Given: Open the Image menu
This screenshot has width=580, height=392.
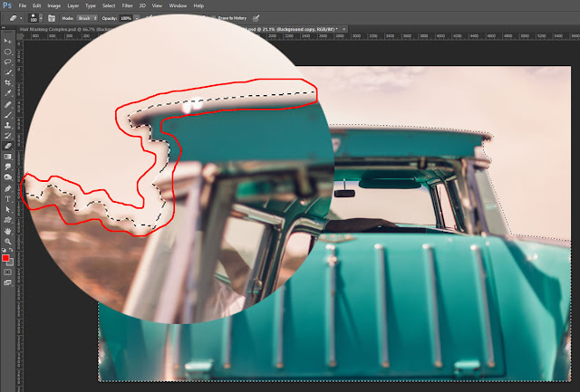Looking at the screenshot, I should click(x=54, y=6).
